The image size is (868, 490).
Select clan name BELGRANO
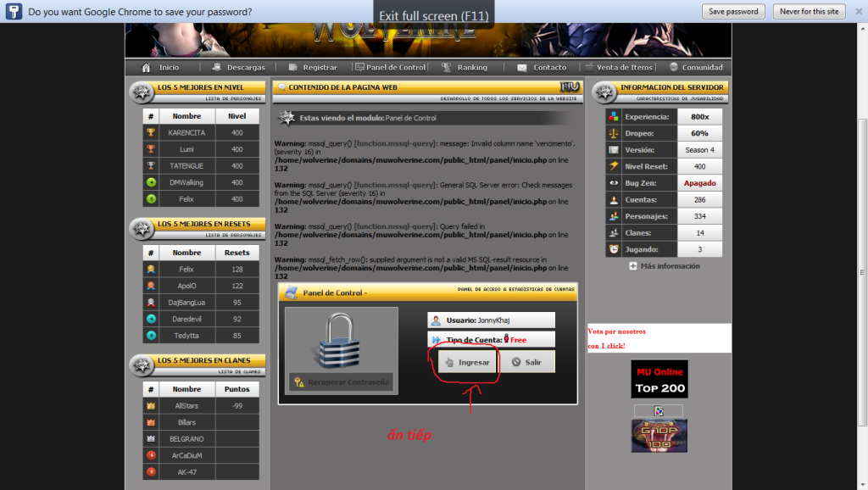coord(186,439)
